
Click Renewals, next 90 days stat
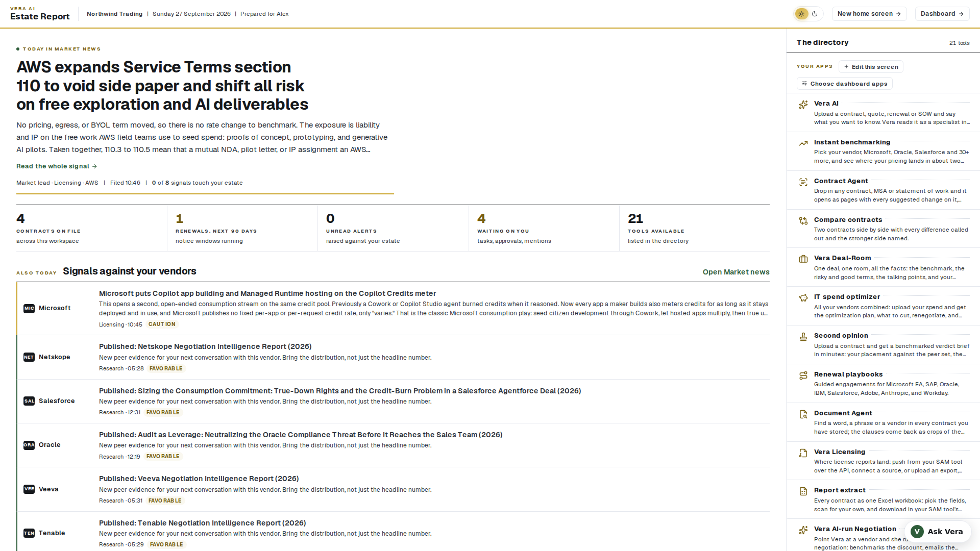coord(242,228)
